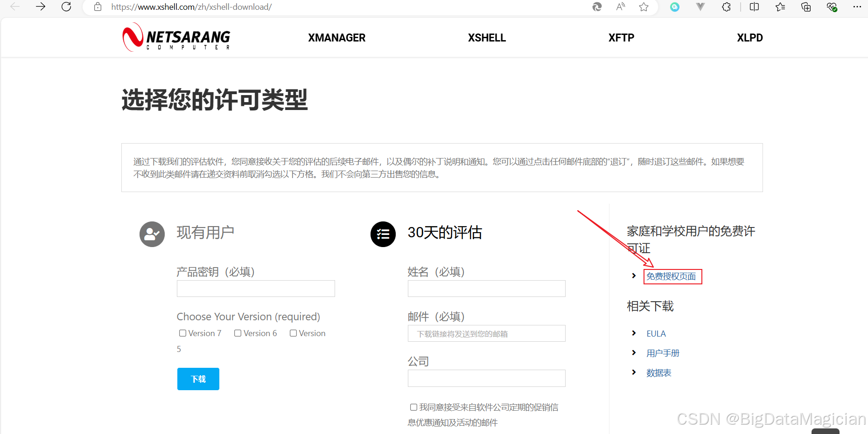868x434 pixels.
Task: Open the 数据表 link
Action: click(659, 372)
